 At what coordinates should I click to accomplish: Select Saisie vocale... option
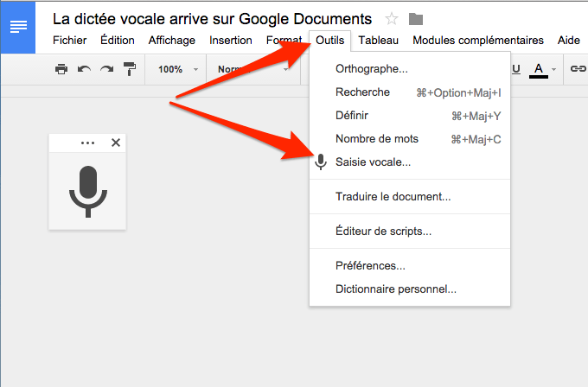[x=410, y=162]
